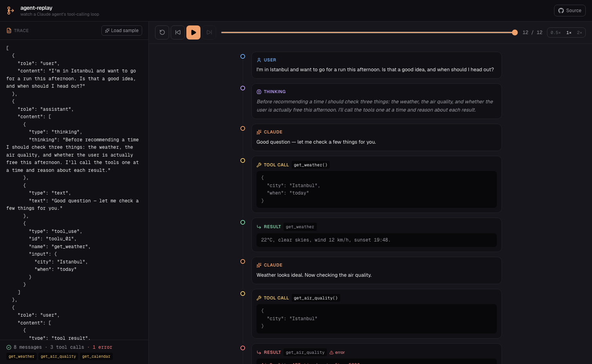Click the brain icon beside THINKING

point(259,92)
